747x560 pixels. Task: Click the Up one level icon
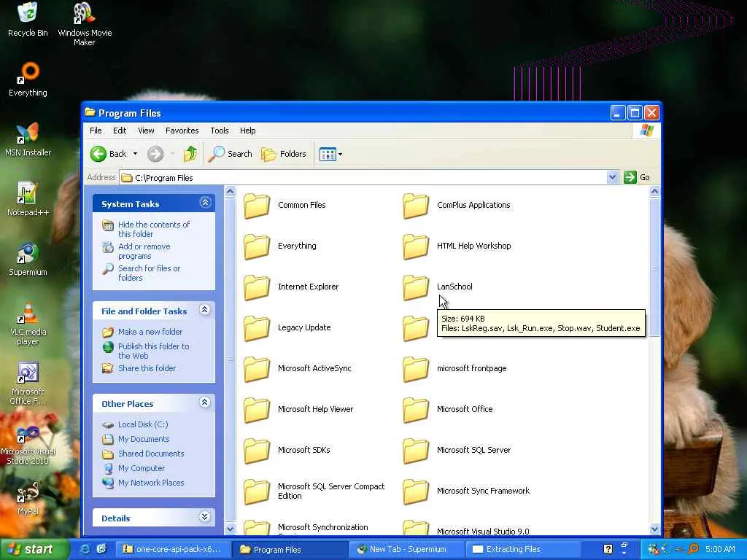(x=190, y=154)
